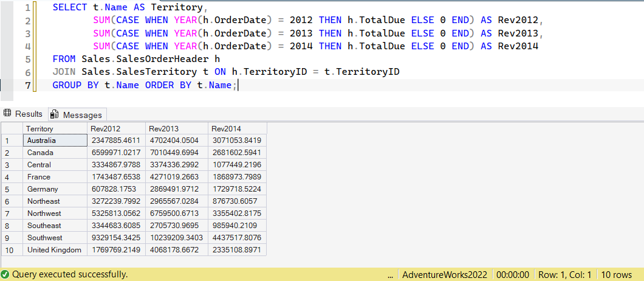This screenshot has width=644, height=281.
Task: Click the Rev2012 column header
Action: [116, 129]
